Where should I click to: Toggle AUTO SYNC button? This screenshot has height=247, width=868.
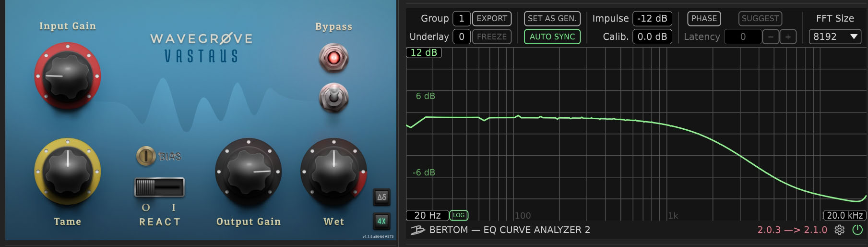tap(552, 37)
